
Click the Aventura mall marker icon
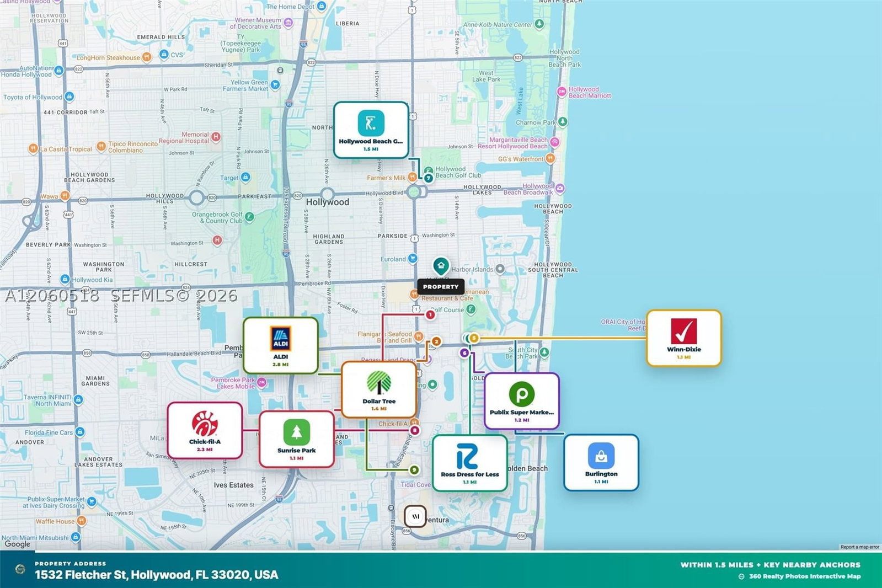415,517
